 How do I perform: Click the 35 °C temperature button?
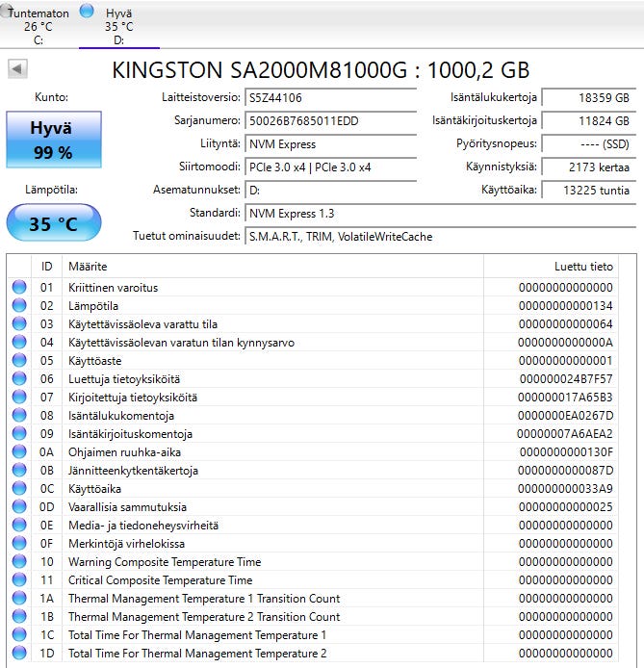pyautogui.click(x=54, y=222)
